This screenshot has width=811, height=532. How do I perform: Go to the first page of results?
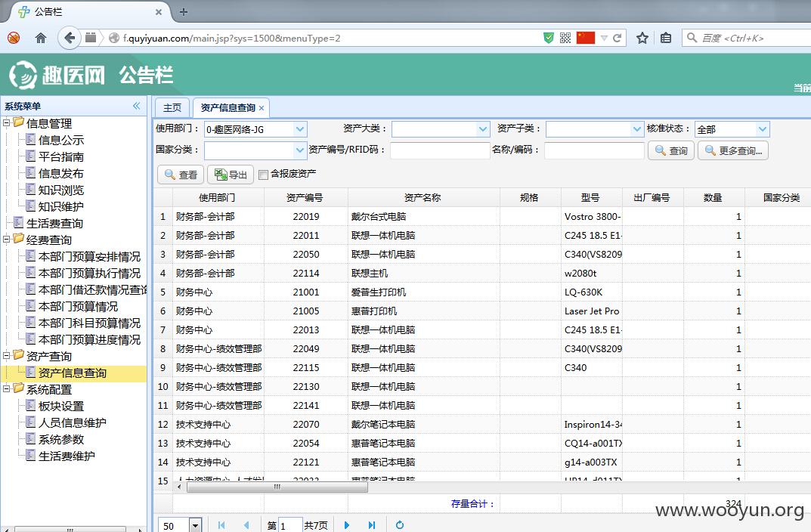pos(221,524)
